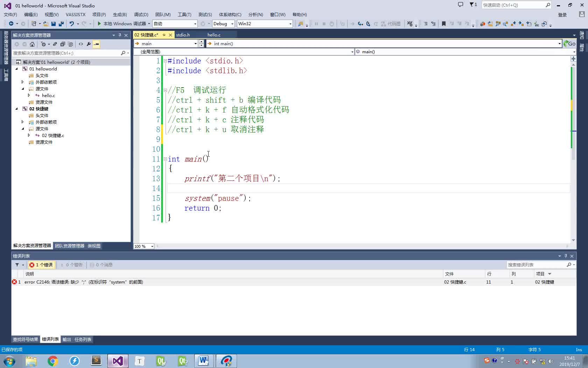Toggle Preview Selected Items in Solution Explorer
The height and width of the screenshot is (368, 588).
coord(96,44)
